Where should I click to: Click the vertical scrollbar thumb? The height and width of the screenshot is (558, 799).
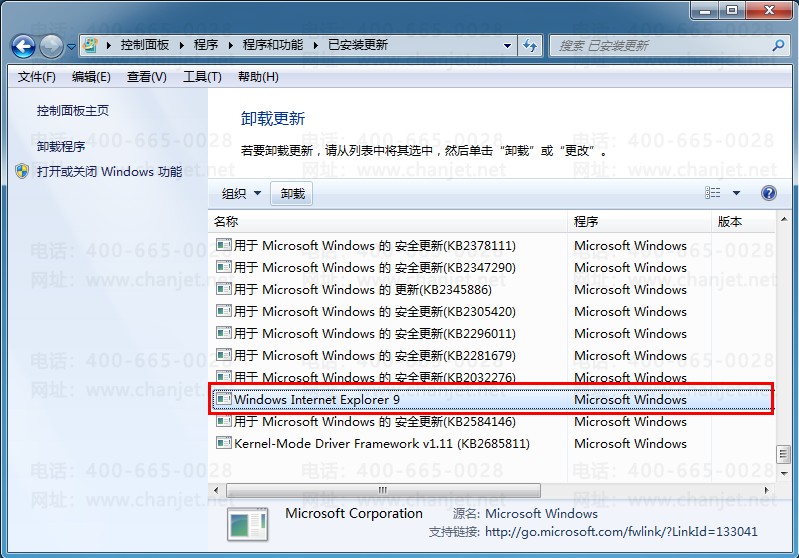784,455
